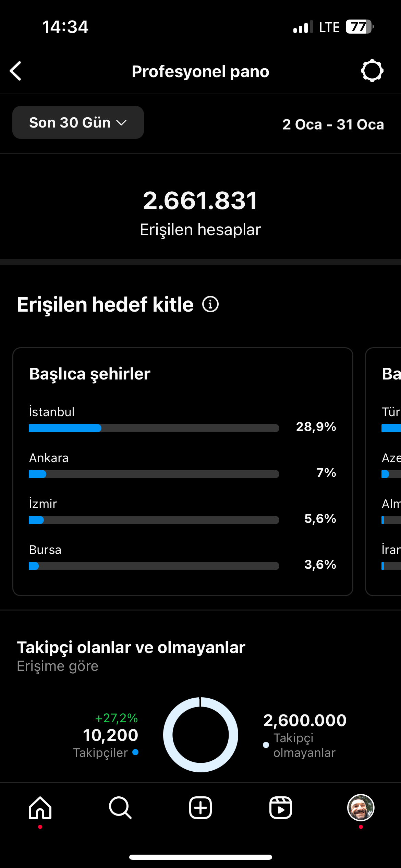Tap the İzmir 5,6% row

click(x=183, y=511)
